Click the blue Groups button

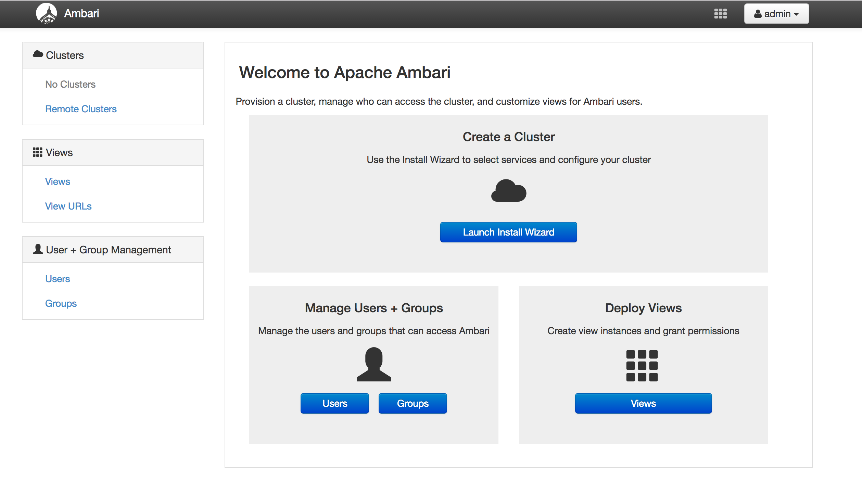click(413, 403)
